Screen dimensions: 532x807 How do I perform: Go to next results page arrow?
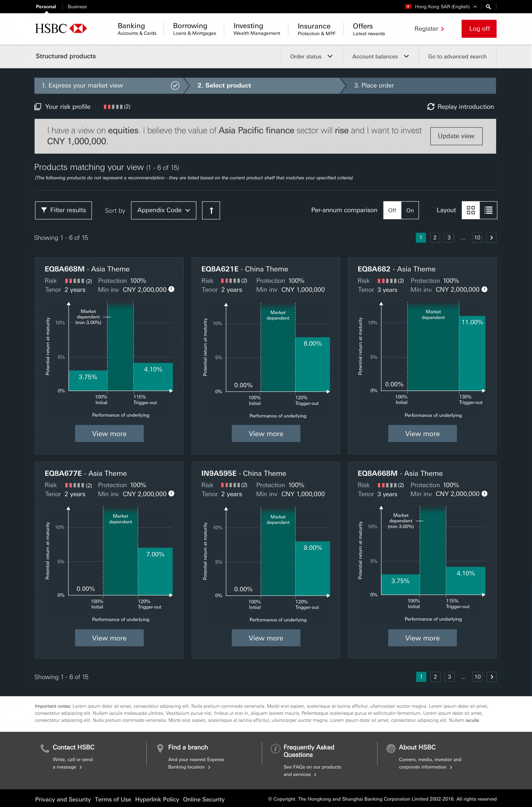[x=491, y=238]
